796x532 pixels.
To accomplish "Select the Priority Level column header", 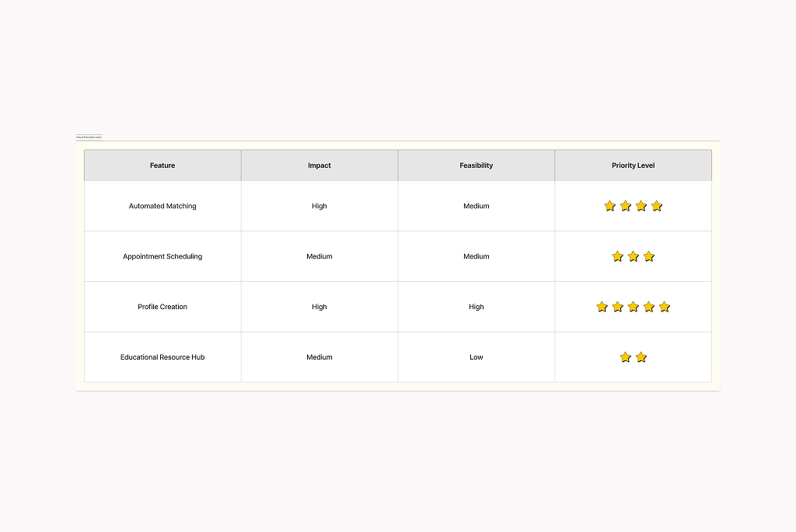I will click(x=633, y=165).
